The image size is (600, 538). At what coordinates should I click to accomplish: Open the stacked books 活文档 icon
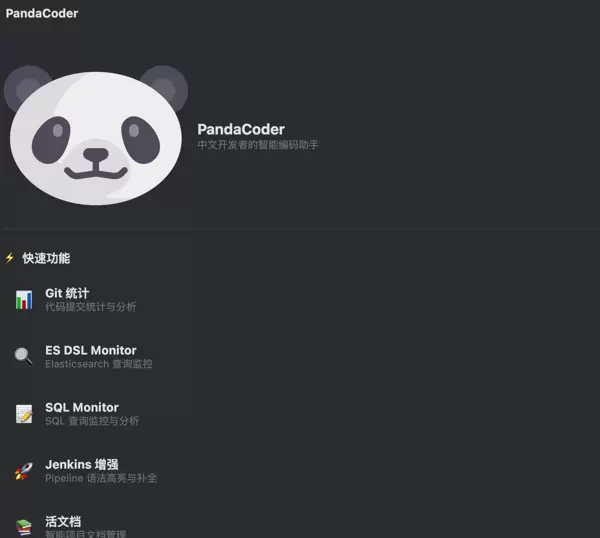click(24, 527)
